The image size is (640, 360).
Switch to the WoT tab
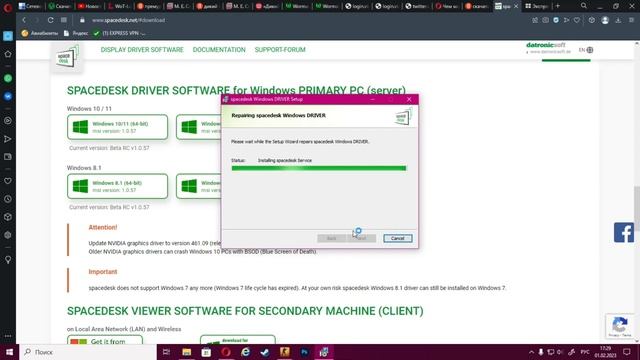pos(119,6)
